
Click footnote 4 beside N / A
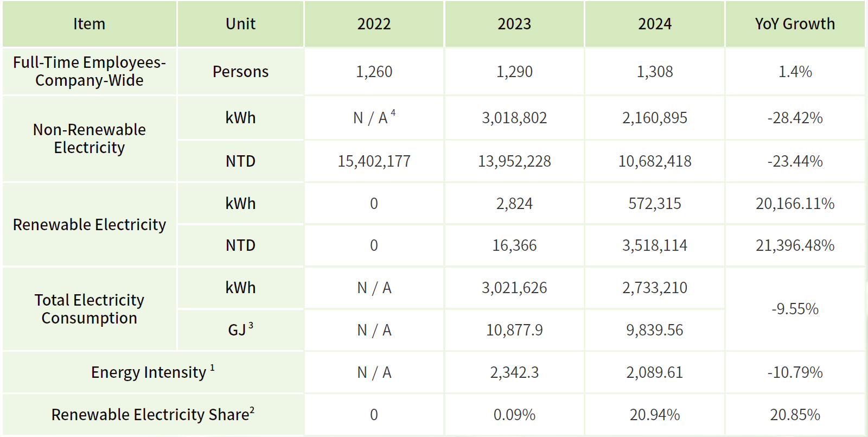[x=393, y=113]
